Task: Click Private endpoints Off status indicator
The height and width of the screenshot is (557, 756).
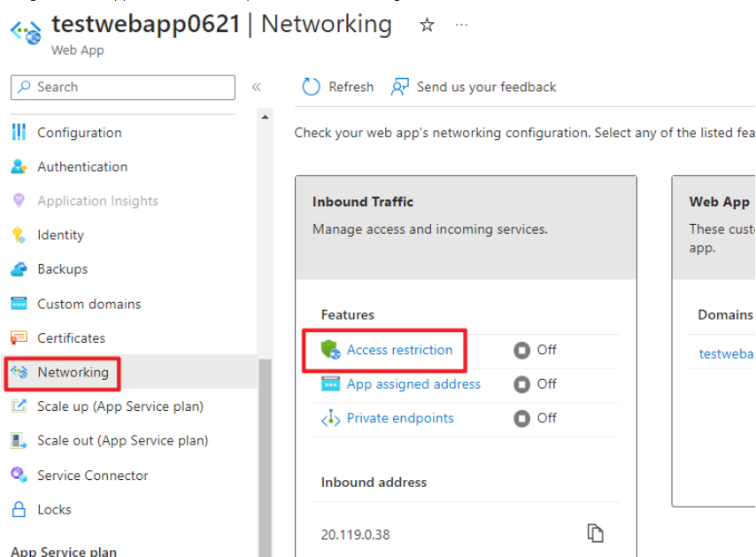Action: pos(535,418)
